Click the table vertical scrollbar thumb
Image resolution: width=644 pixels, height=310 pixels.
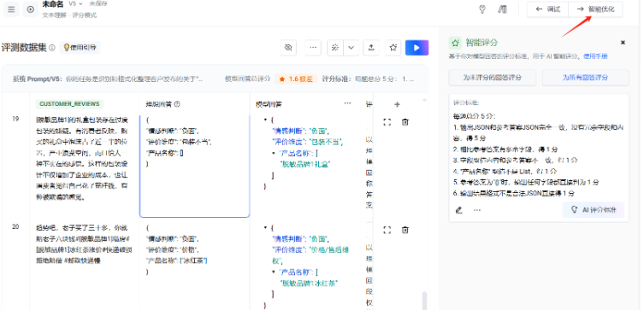point(425,301)
